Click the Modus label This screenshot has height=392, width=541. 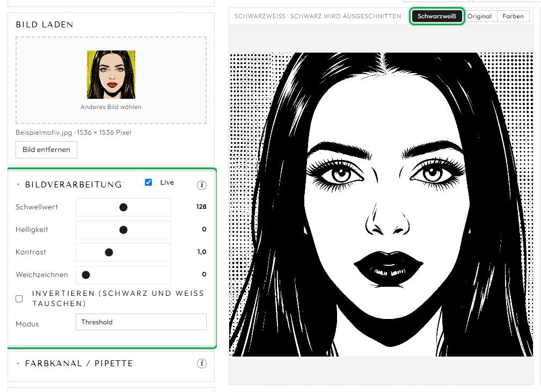pyautogui.click(x=27, y=324)
